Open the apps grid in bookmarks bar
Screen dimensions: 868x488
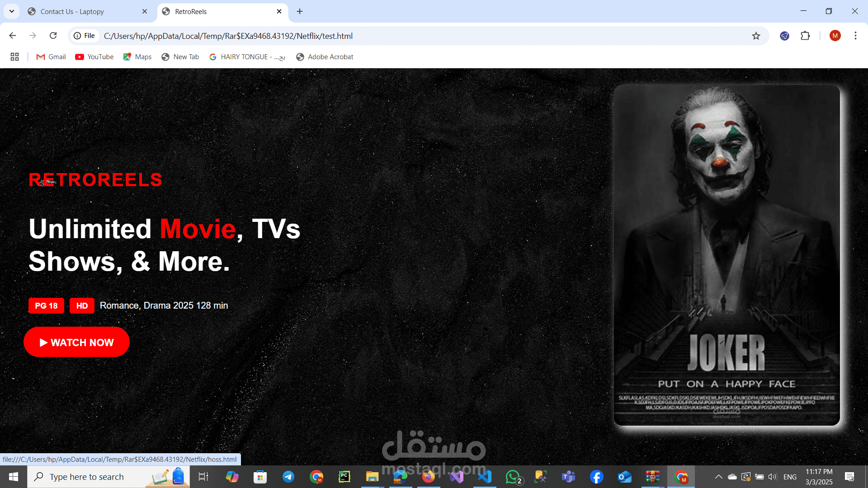pos(14,57)
